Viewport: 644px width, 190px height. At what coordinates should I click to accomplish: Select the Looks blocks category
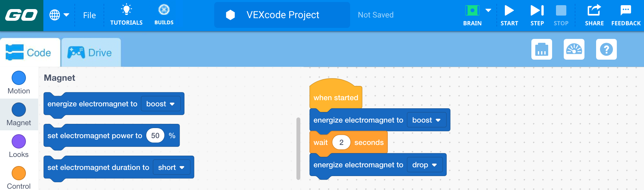(x=19, y=146)
